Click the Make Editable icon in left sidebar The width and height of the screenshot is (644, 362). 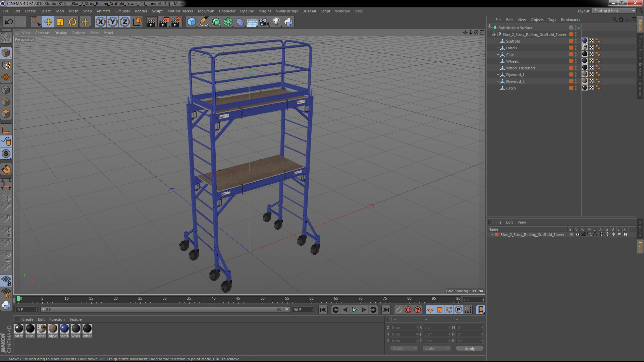coord(6,38)
